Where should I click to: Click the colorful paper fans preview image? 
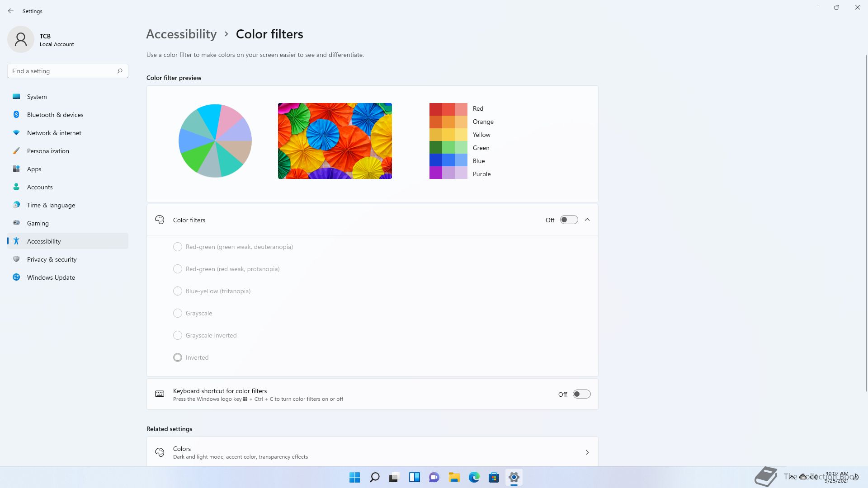335,141
